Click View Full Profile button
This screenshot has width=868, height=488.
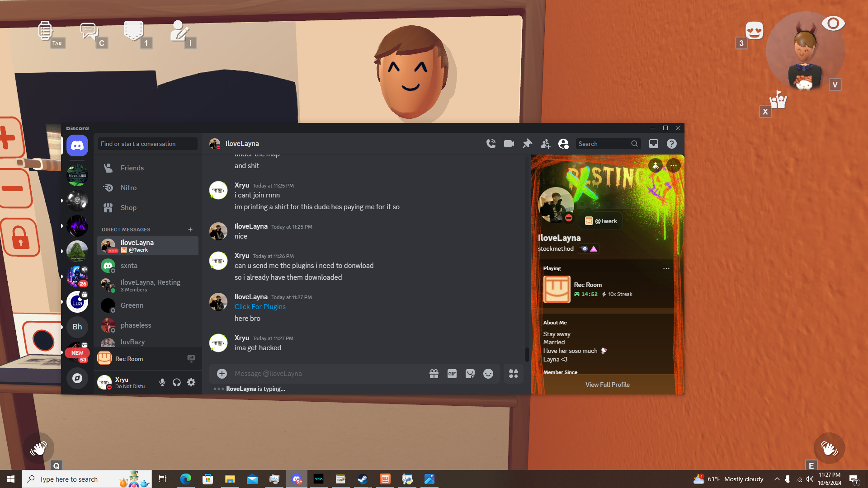tap(607, 385)
